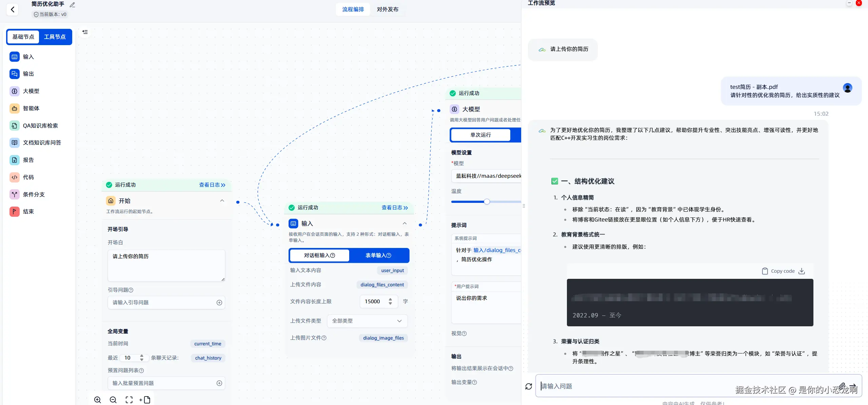
Task: Switch to 工具节点 node list
Action: click(55, 37)
